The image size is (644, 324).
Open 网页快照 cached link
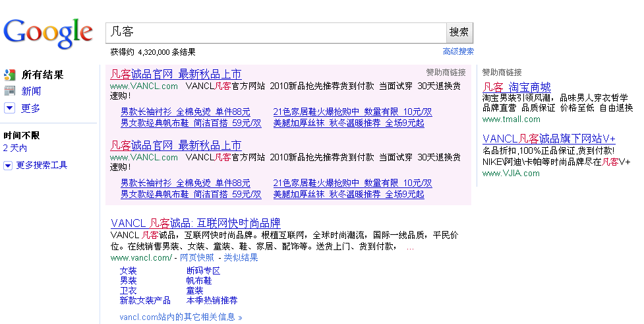196,258
